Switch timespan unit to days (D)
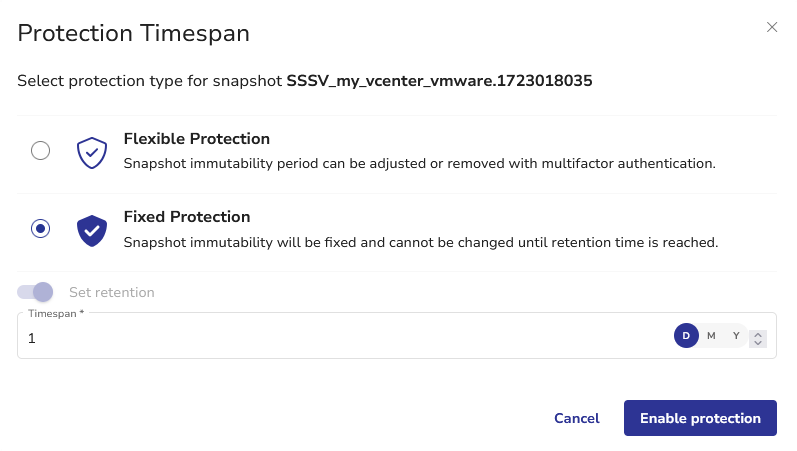 click(686, 336)
